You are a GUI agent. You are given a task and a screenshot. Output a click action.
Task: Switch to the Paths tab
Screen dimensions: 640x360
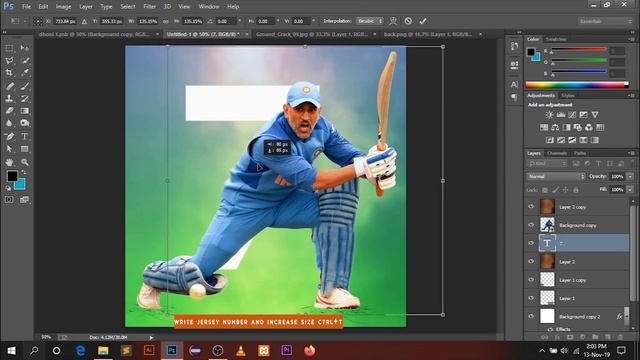coord(580,153)
